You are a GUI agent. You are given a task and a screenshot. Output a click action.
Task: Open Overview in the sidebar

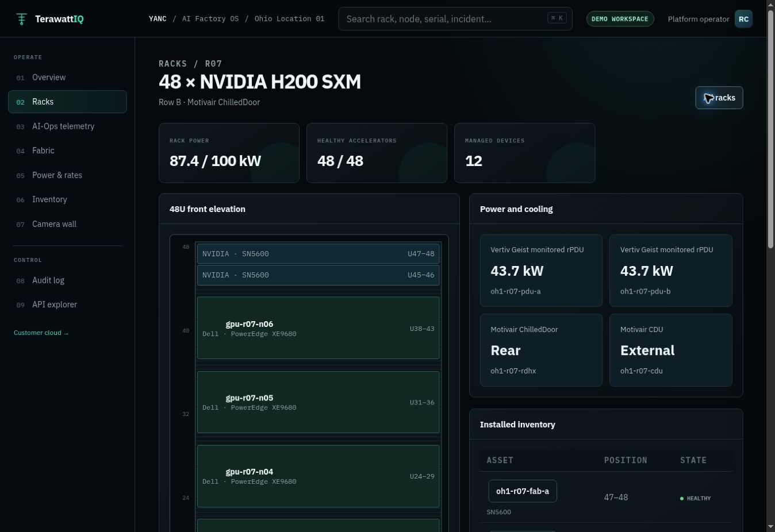(67, 78)
